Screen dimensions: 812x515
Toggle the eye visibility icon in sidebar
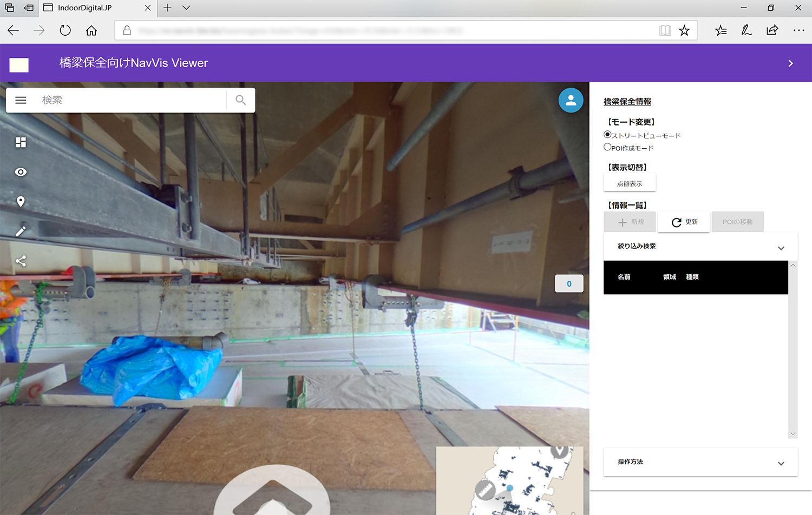point(21,172)
